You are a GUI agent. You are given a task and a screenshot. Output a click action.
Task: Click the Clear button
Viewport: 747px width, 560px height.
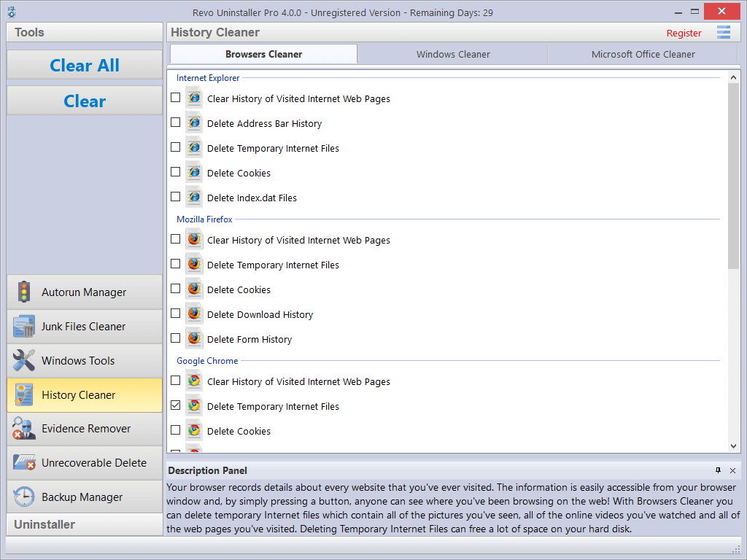tap(85, 101)
